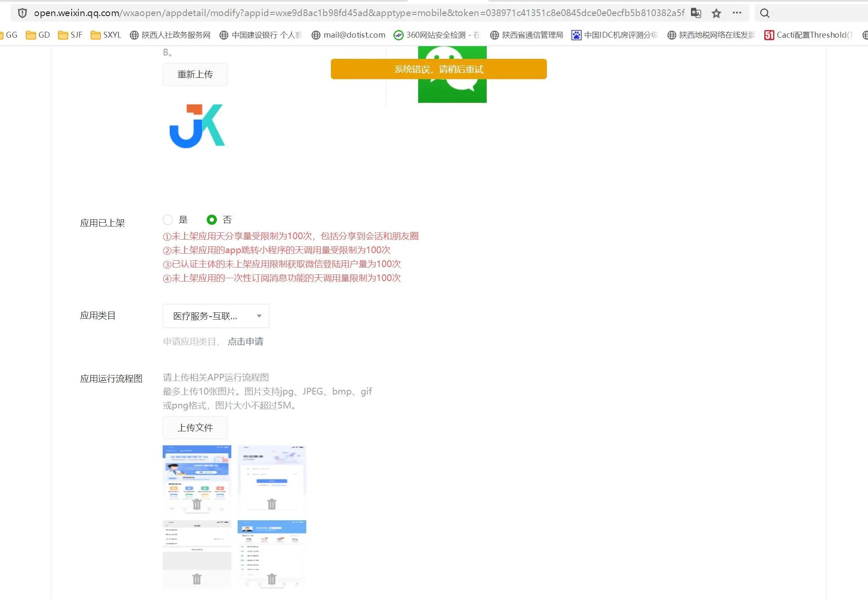Click the 重新上传 button
The width and height of the screenshot is (868, 599).
point(195,75)
